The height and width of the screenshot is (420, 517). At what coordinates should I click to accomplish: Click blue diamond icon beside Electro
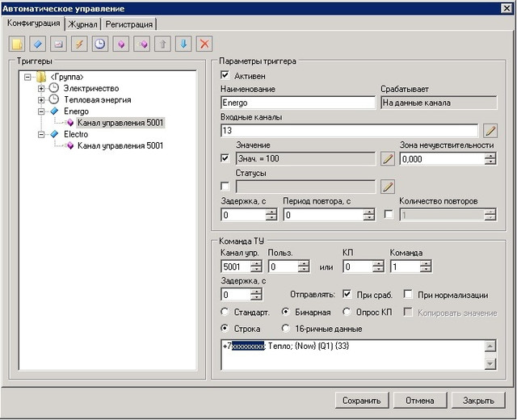[x=54, y=134]
